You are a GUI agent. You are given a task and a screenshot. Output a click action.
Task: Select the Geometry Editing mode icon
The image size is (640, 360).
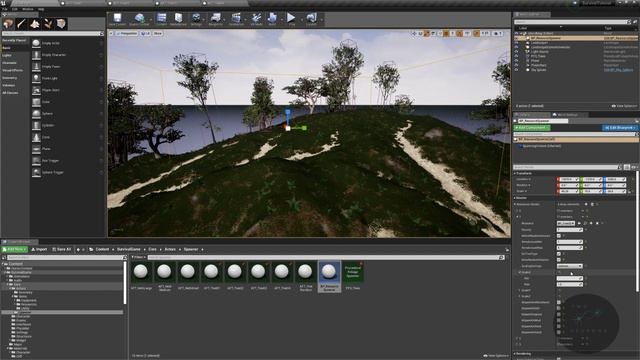61,24
